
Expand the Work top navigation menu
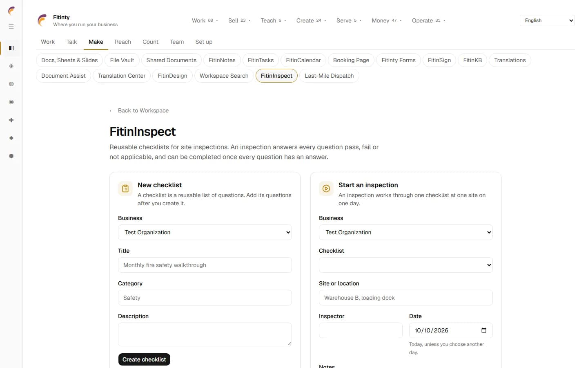205,20
